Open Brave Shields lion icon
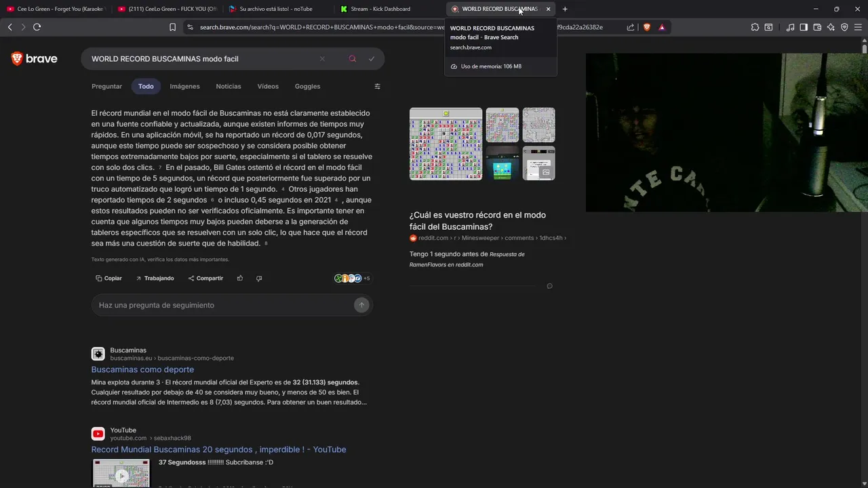Viewport: 868px width, 488px height. (x=646, y=27)
